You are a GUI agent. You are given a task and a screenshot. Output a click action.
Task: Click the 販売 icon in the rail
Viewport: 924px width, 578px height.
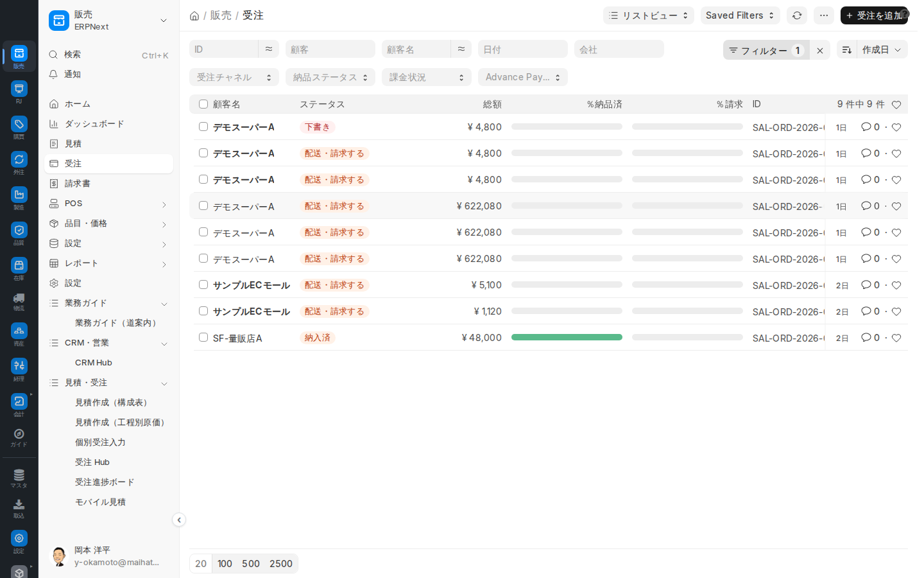click(x=19, y=57)
